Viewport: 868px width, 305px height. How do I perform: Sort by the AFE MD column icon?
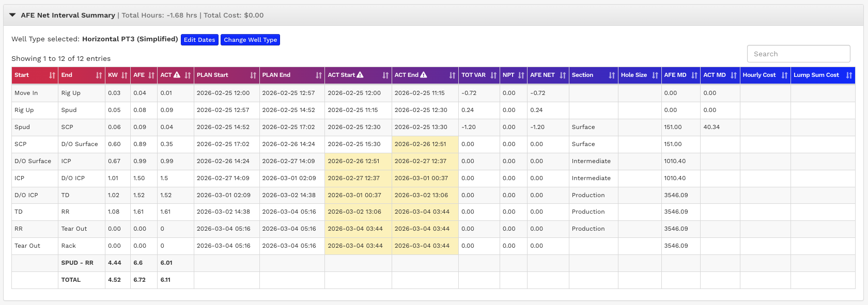coord(694,75)
